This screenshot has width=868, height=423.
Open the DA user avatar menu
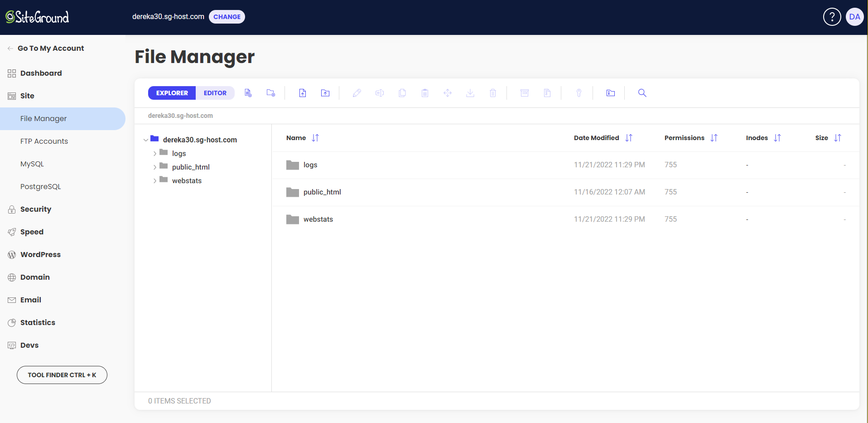(854, 17)
